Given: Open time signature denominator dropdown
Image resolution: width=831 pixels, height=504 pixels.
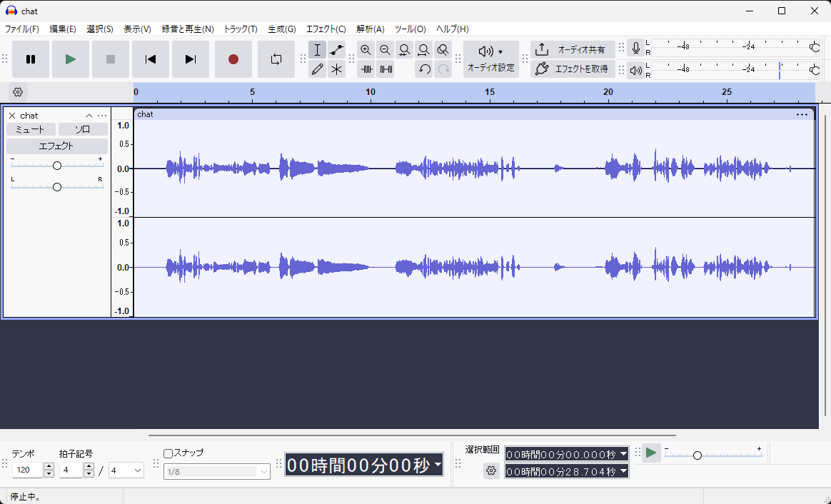Looking at the screenshot, I should 126,470.
